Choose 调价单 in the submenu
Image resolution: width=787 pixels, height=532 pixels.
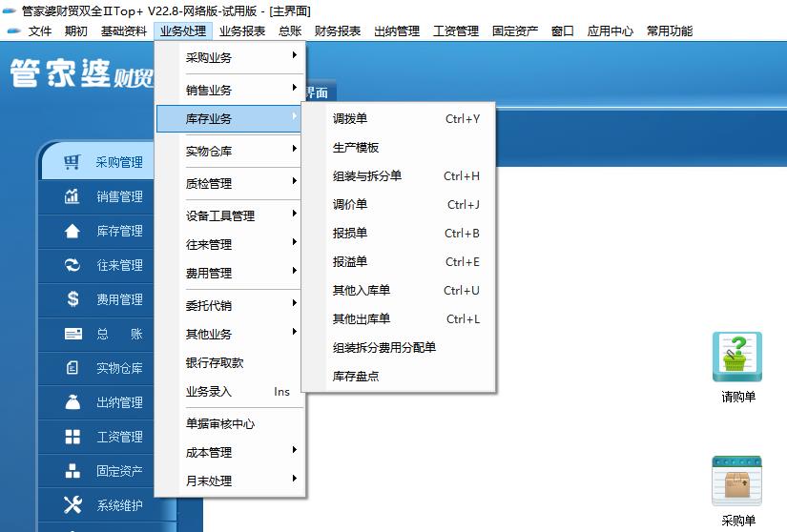click(x=399, y=205)
